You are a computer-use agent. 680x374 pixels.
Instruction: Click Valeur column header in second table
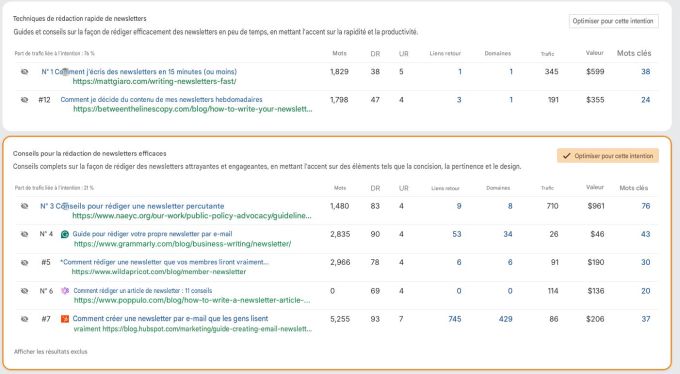point(595,187)
